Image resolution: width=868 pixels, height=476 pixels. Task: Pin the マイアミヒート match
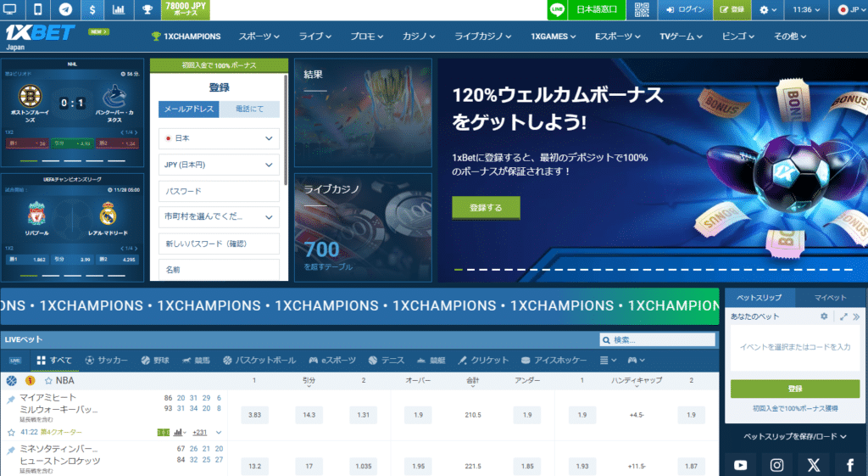(10, 400)
